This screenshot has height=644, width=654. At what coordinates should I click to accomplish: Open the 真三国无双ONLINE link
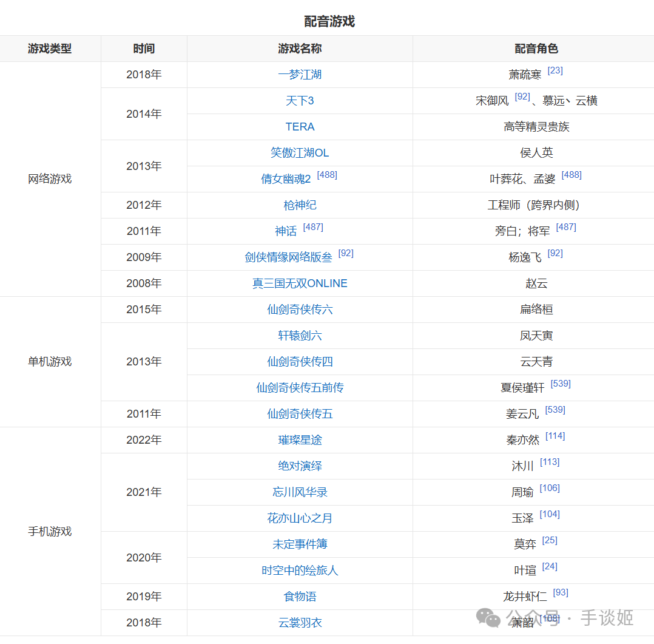pos(300,283)
